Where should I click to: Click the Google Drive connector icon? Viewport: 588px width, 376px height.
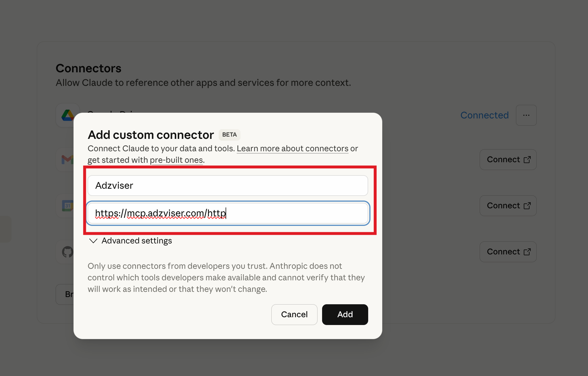click(x=68, y=115)
